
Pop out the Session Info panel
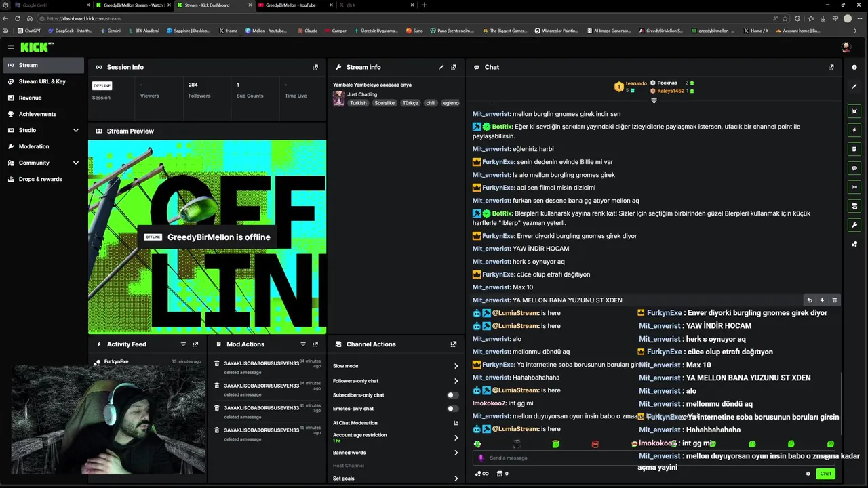(x=315, y=67)
